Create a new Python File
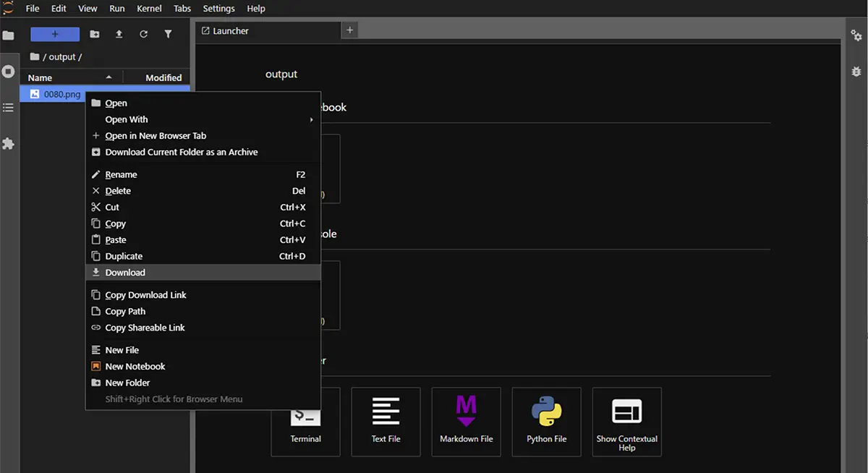 point(546,421)
